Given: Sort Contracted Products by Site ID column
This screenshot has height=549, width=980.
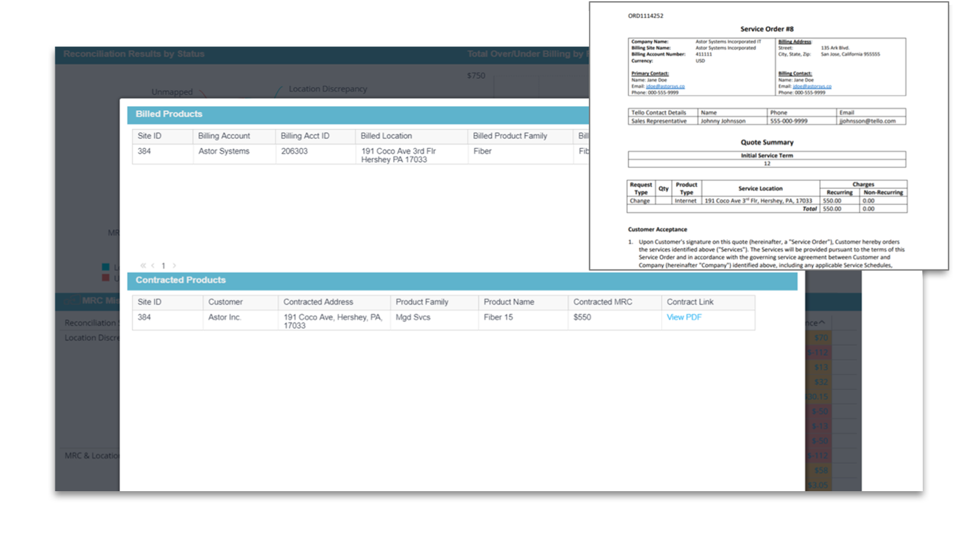Looking at the screenshot, I should (x=168, y=302).
